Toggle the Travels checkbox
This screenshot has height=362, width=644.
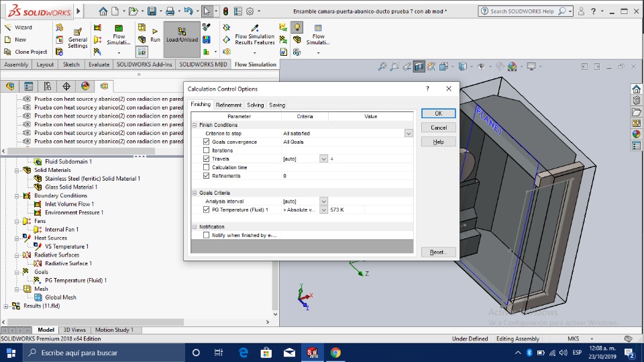(206, 159)
